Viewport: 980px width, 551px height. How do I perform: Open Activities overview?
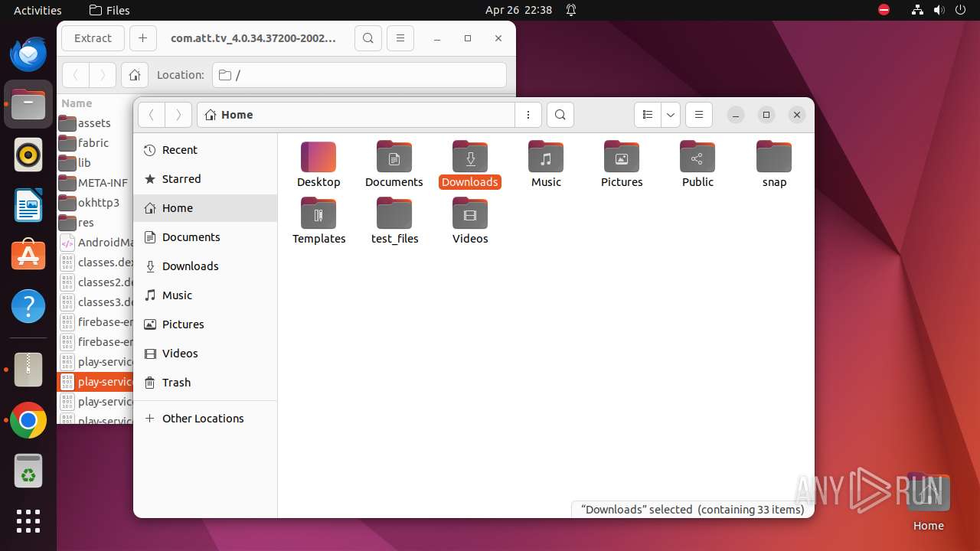pyautogui.click(x=38, y=10)
